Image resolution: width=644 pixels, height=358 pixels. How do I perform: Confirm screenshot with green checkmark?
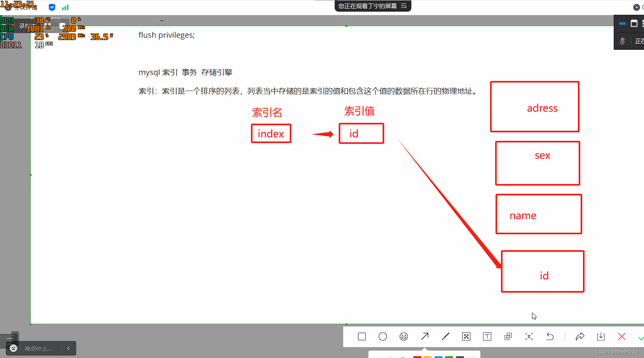[641, 338]
